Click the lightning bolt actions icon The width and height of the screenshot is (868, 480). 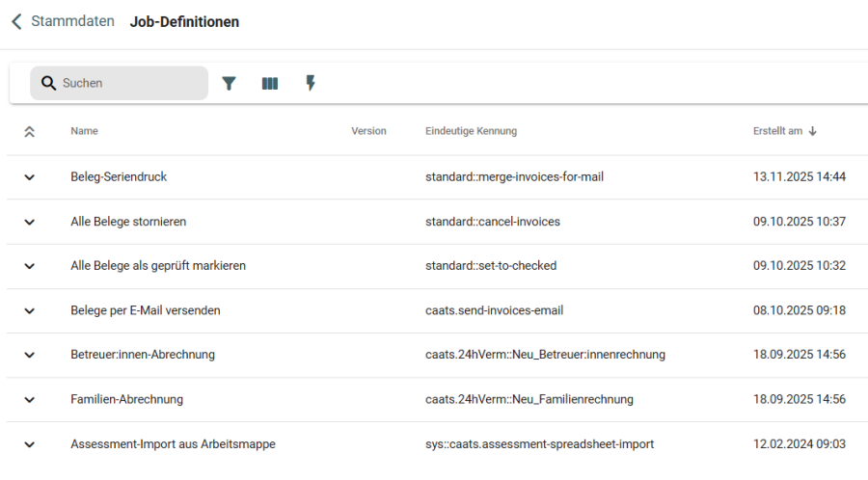311,84
